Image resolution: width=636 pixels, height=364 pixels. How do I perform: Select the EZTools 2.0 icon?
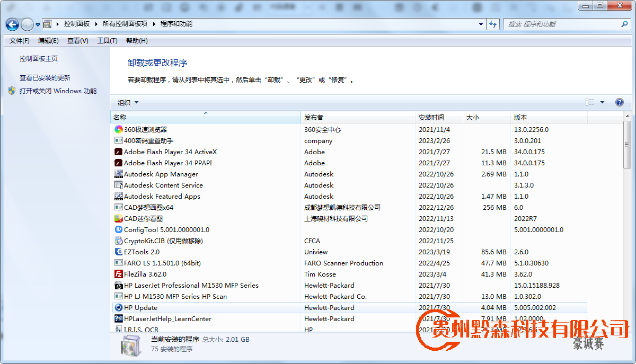coord(119,252)
